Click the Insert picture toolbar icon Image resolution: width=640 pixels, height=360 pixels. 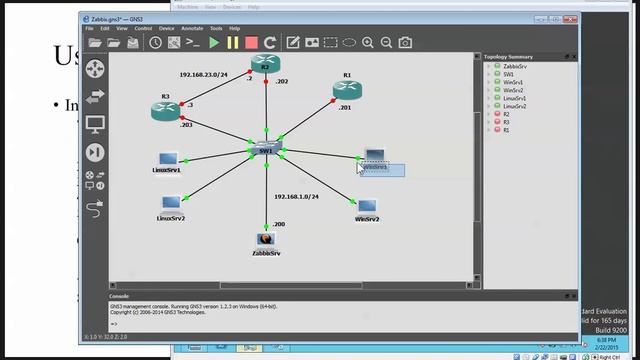pos(312,42)
